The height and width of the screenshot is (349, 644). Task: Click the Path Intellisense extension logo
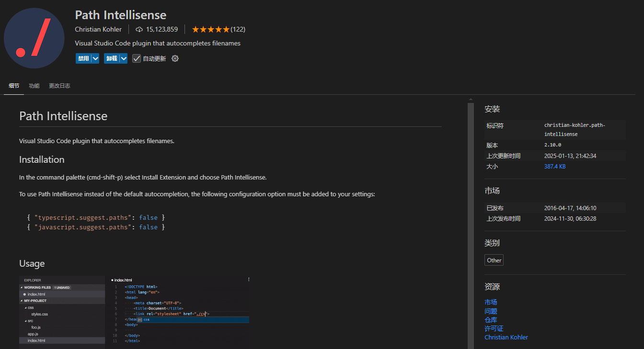click(34, 38)
